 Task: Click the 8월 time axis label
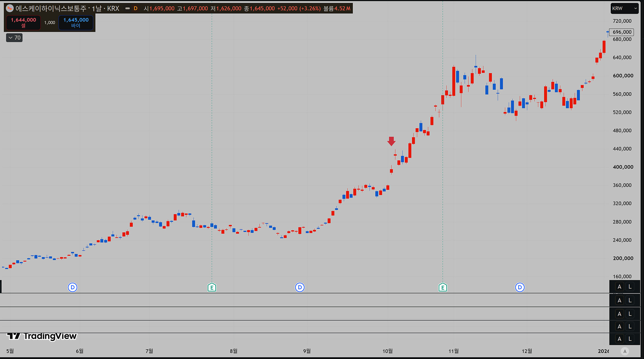pyautogui.click(x=233, y=351)
